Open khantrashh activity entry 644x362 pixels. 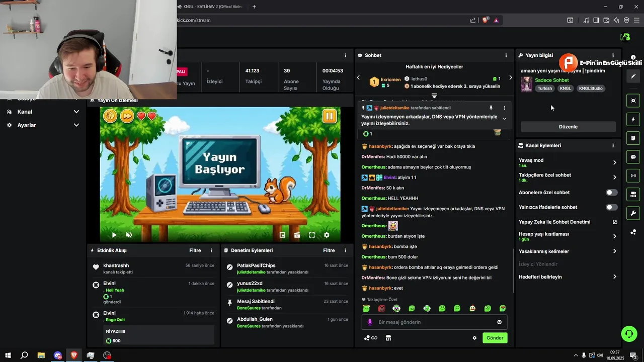[x=154, y=268]
